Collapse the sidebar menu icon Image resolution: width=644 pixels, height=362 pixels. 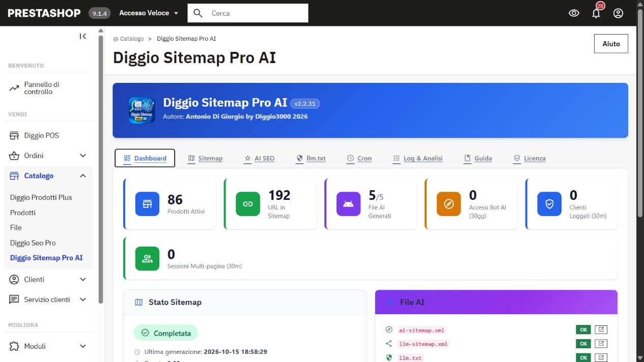[x=83, y=36]
